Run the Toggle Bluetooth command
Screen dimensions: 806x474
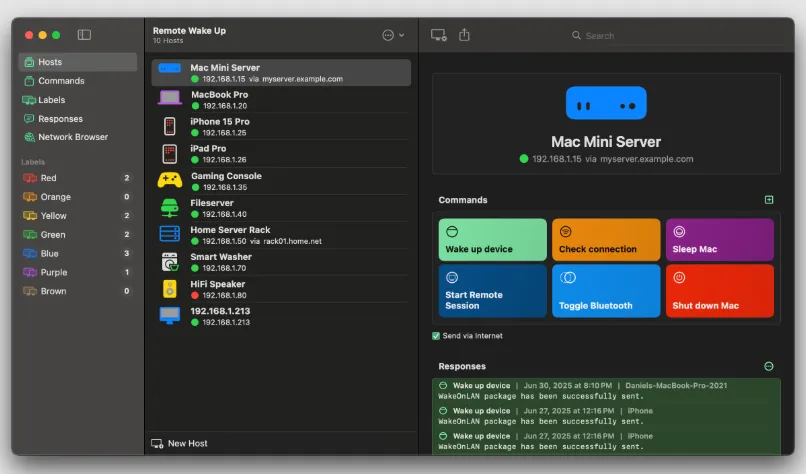(x=606, y=291)
